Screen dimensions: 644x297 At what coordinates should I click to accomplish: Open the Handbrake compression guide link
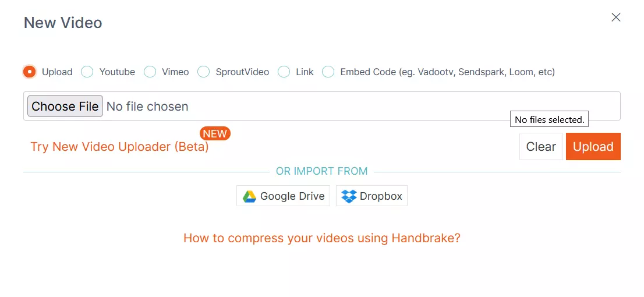click(x=321, y=238)
